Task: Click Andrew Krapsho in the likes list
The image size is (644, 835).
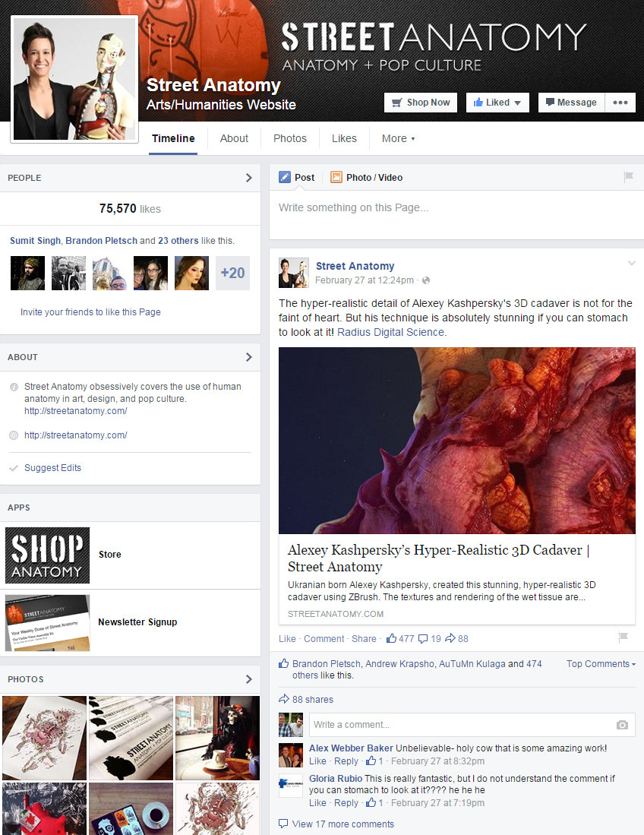Action: coord(400,664)
